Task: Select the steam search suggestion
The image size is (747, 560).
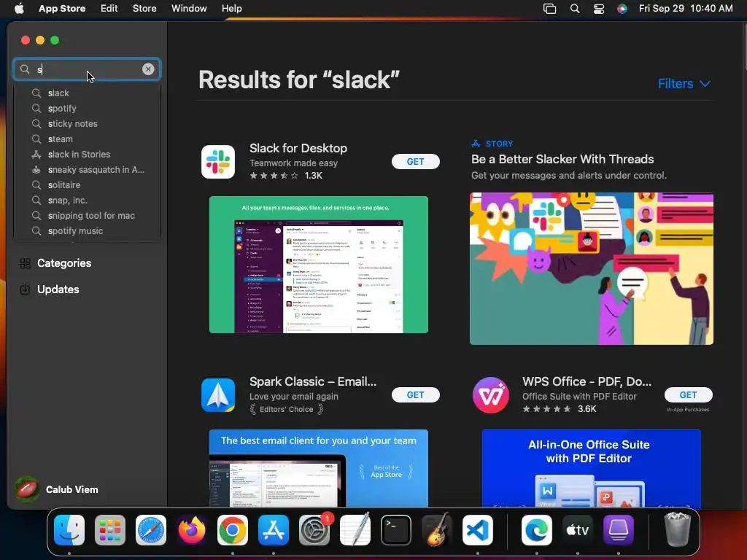Action: [x=87, y=139]
